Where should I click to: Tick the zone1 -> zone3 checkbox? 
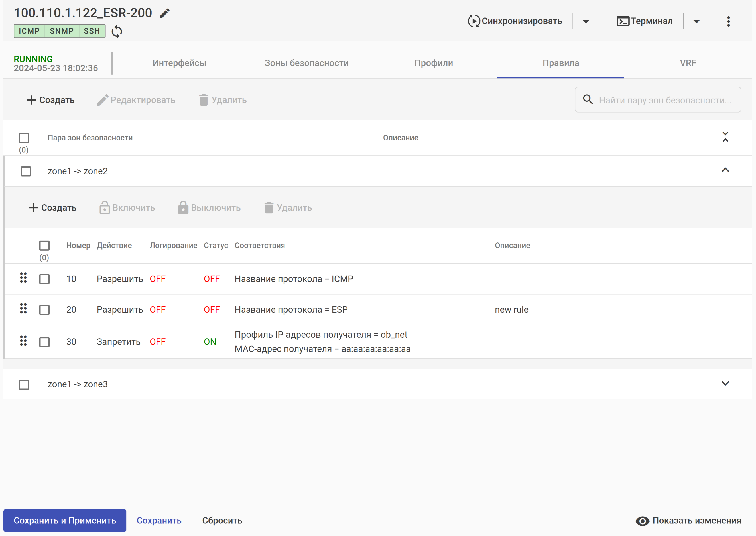[24, 384]
